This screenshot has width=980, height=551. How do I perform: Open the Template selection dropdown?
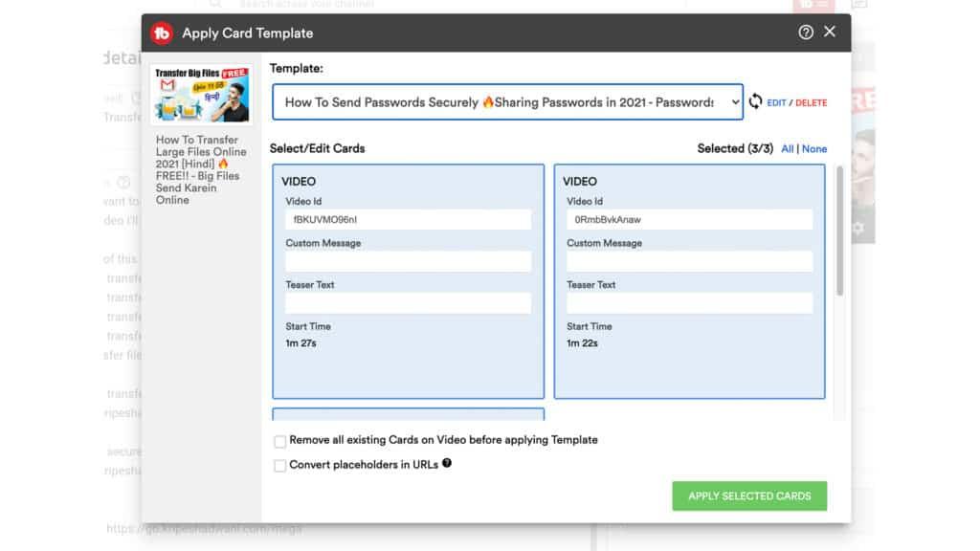point(507,102)
